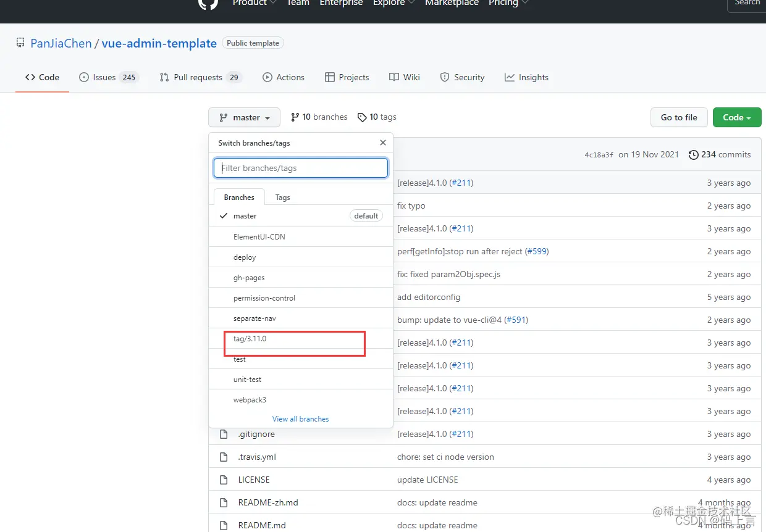Open the Explore menu in header
This screenshot has width=766, height=532.
coord(392,2)
